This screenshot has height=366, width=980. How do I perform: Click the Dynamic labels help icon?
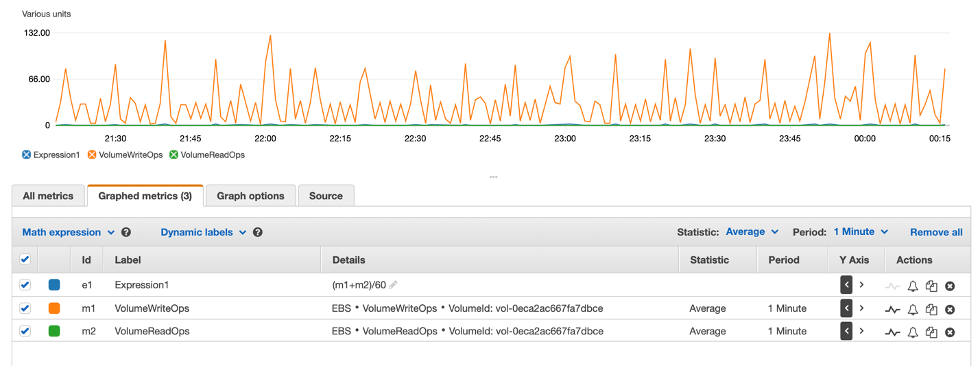[x=258, y=232]
